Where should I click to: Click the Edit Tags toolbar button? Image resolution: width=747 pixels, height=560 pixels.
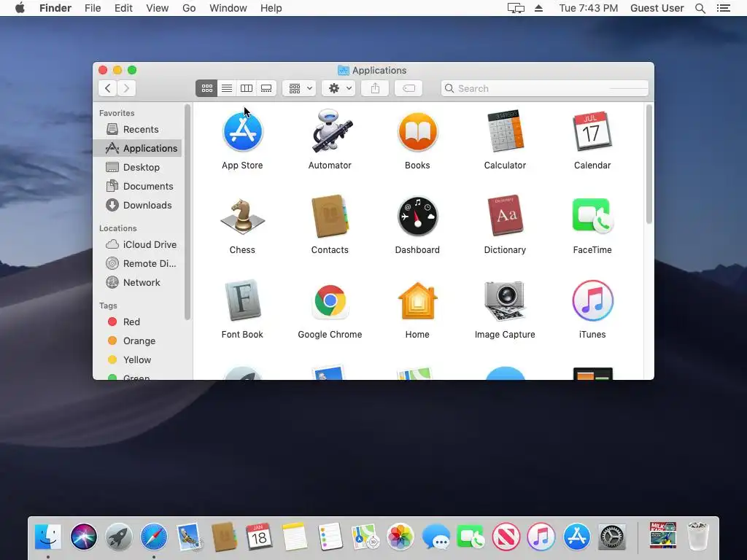(x=409, y=88)
